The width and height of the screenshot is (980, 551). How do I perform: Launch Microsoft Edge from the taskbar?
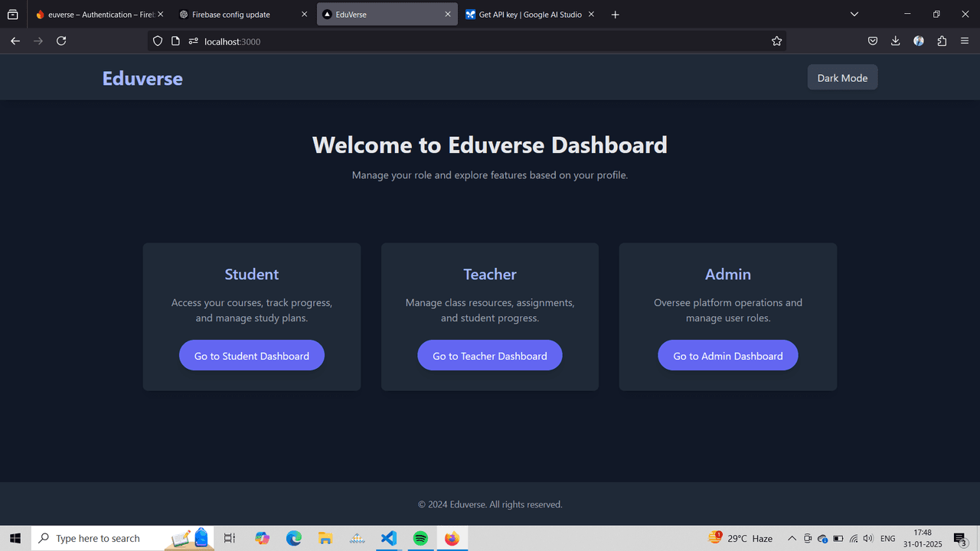click(294, 538)
